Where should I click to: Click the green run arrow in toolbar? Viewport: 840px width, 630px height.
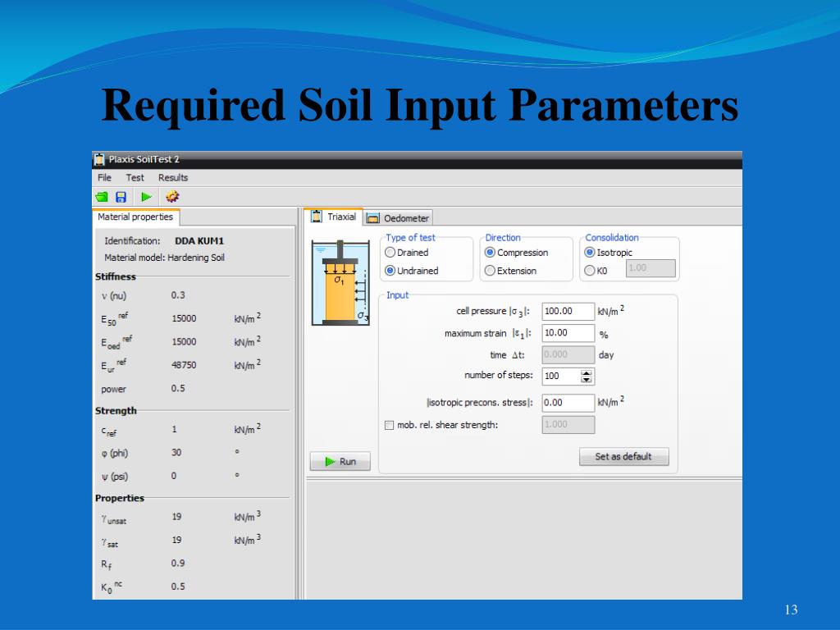point(146,197)
